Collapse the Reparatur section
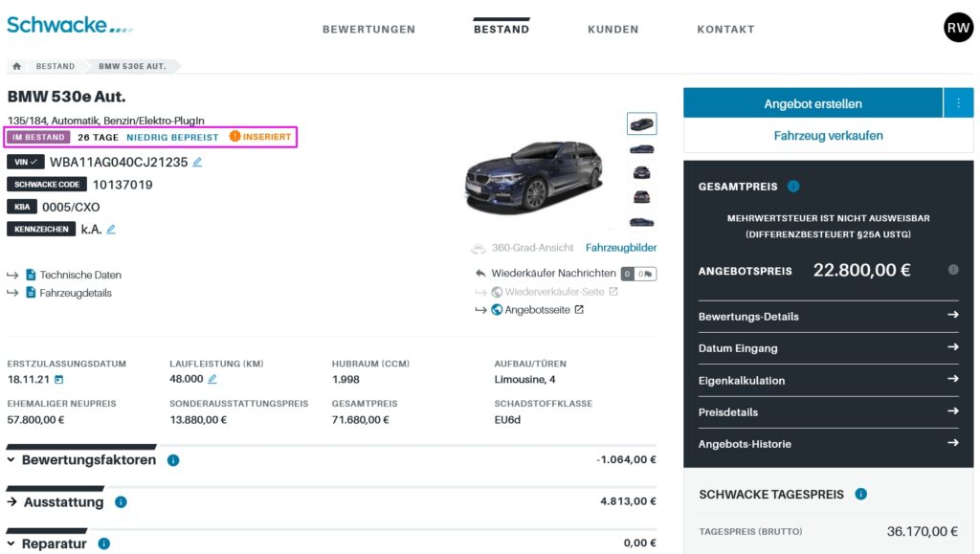980x554 pixels. pyautogui.click(x=11, y=543)
